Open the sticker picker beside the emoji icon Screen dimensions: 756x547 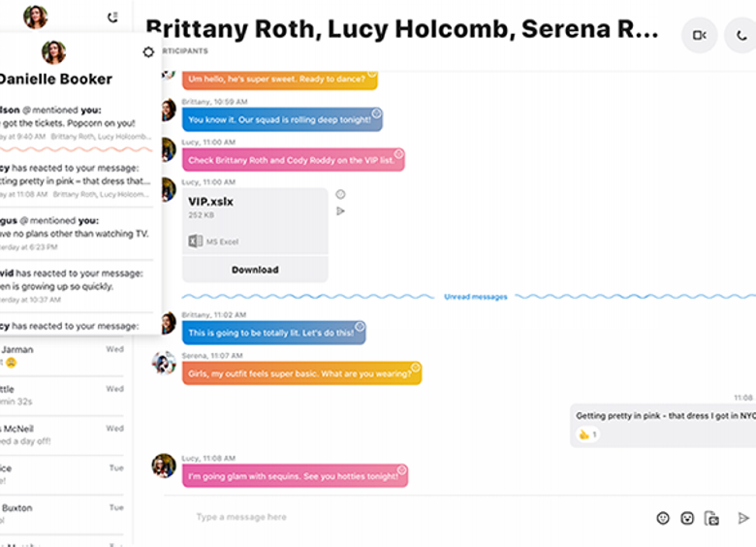[687, 518]
